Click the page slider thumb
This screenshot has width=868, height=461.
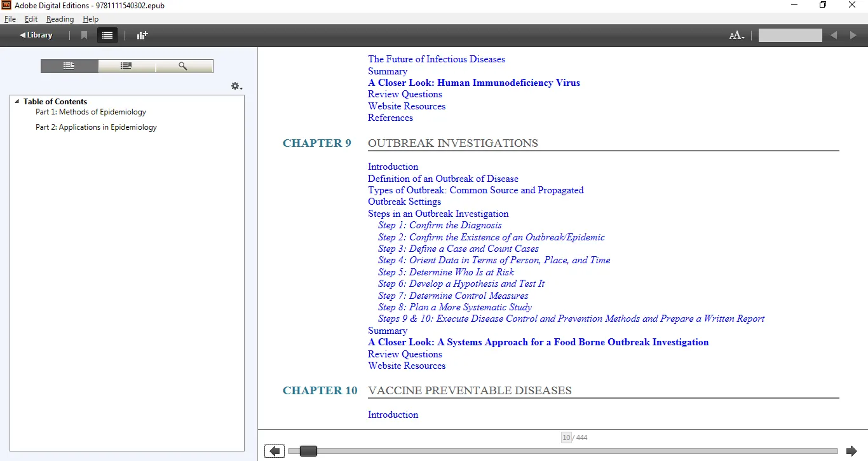(308, 451)
